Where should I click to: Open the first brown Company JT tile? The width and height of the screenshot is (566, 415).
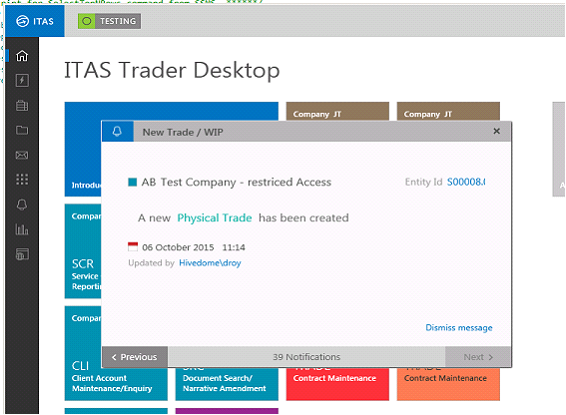click(x=338, y=112)
